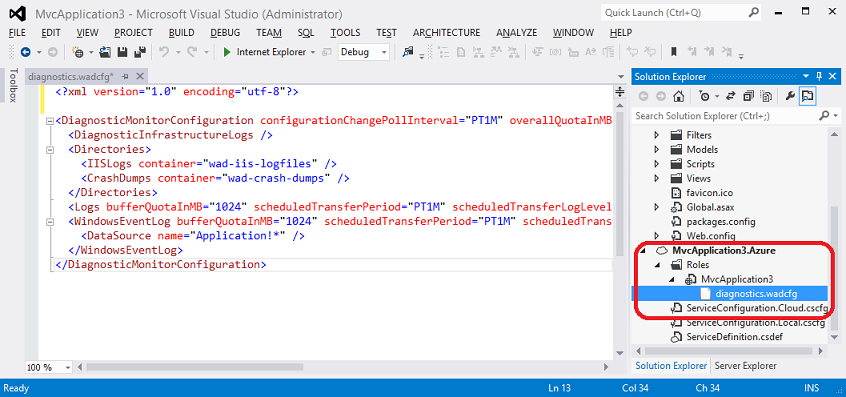Open the Debug configuration dropdown
This screenshot has height=397, width=846.
click(364, 52)
